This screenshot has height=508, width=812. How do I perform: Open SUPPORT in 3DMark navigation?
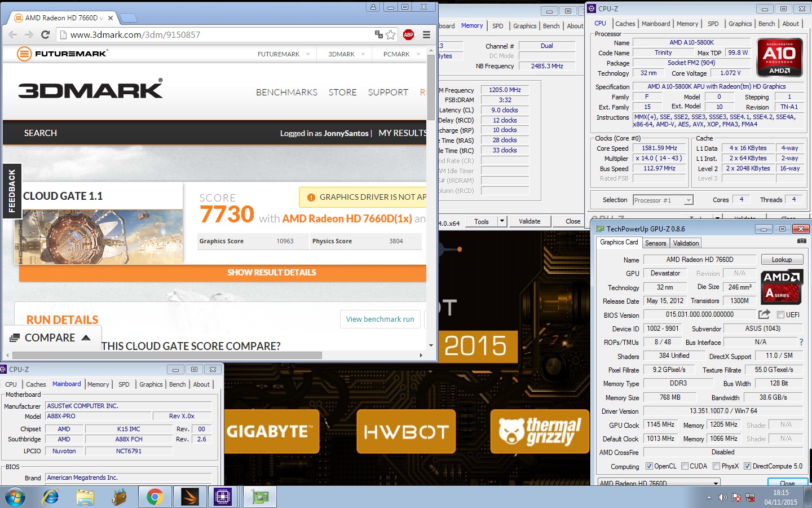click(x=388, y=92)
